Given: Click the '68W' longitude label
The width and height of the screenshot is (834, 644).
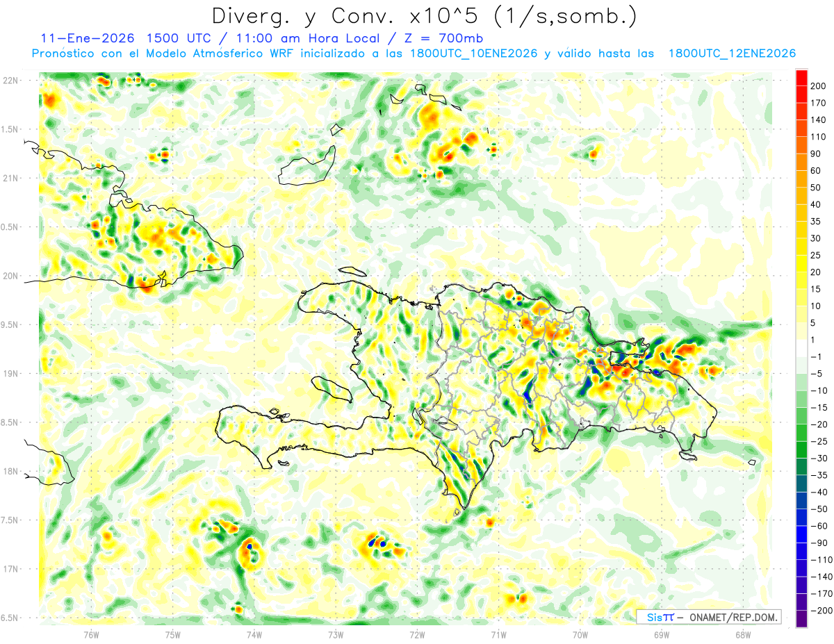Looking at the screenshot, I should click(x=743, y=634).
